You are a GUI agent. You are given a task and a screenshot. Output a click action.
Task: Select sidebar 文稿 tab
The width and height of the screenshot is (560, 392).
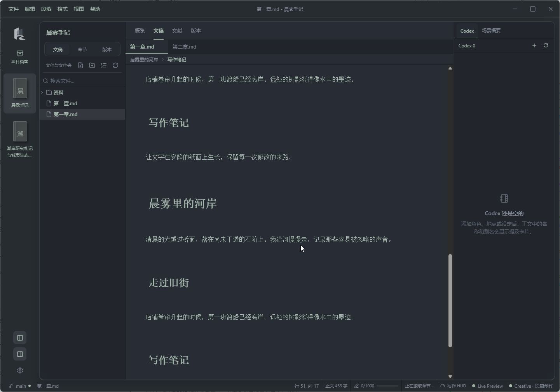click(58, 49)
